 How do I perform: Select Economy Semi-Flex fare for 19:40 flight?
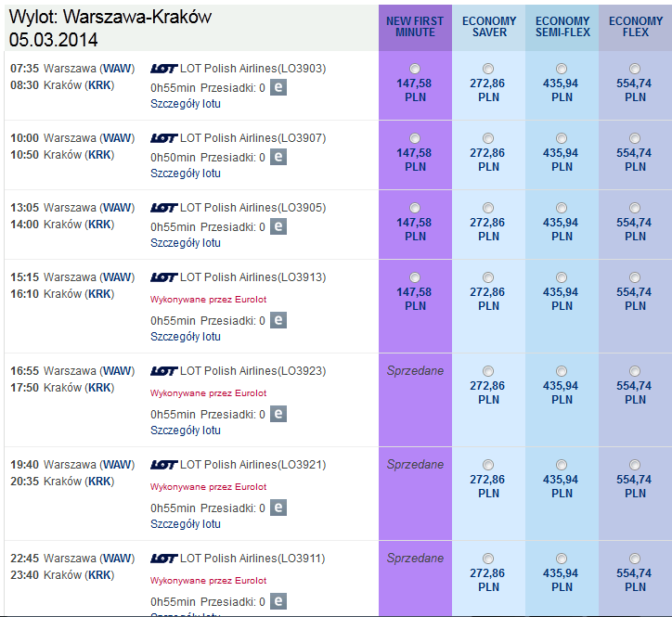(x=562, y=465)
